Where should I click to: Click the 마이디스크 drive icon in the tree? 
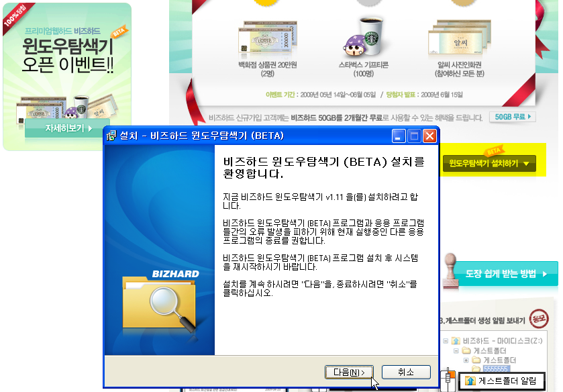pos(456,340)
